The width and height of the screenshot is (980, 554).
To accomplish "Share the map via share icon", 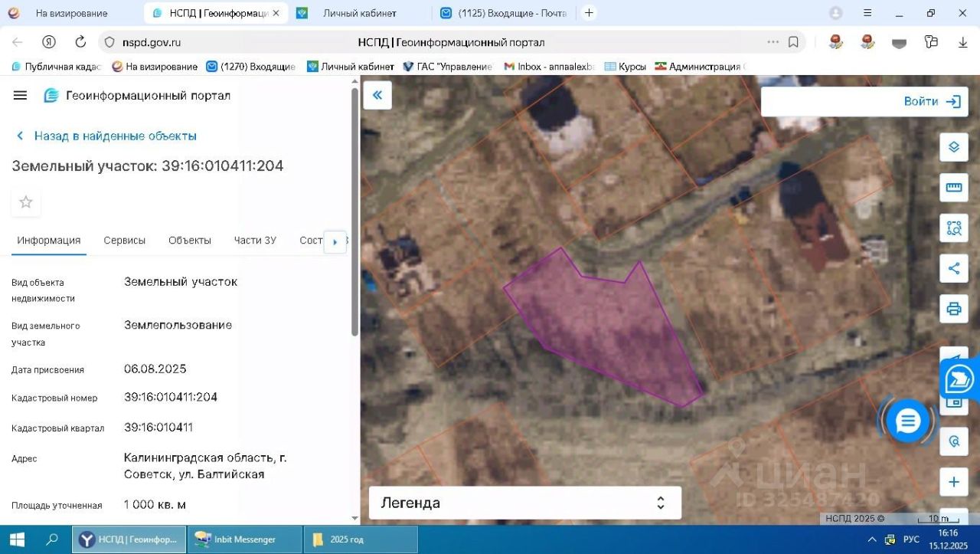I will coord(953,268).
